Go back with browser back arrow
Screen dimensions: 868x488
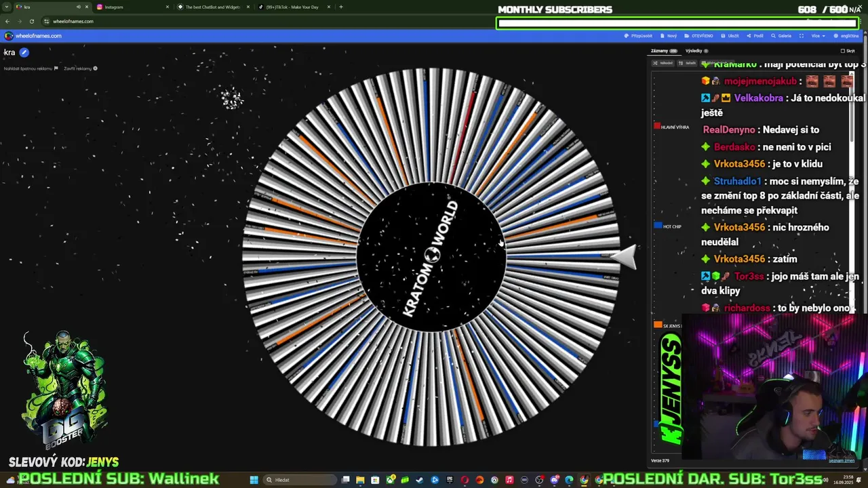coord(7,21)
